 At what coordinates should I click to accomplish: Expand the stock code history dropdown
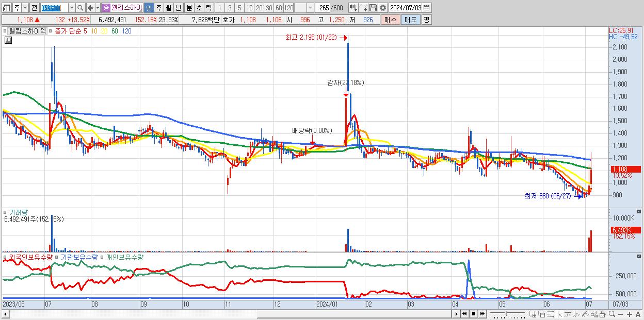tap(72, 8)
